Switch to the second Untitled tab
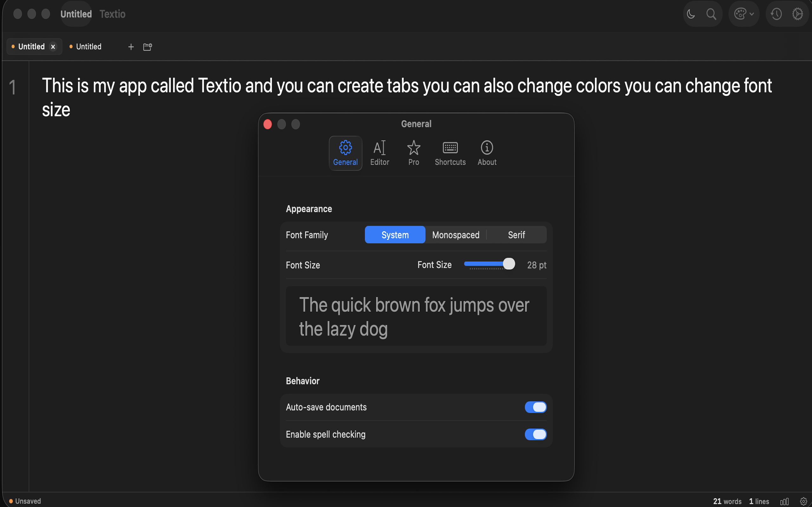 [x=88, y=47]
